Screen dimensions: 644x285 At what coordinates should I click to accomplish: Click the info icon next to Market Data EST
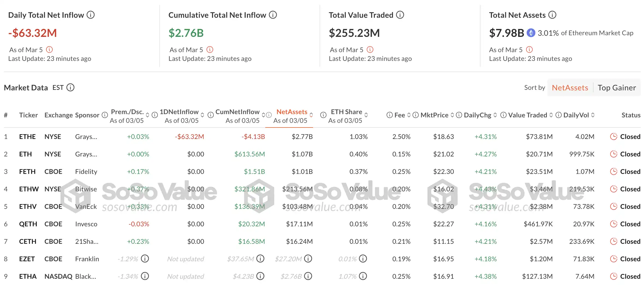point(70,88)
